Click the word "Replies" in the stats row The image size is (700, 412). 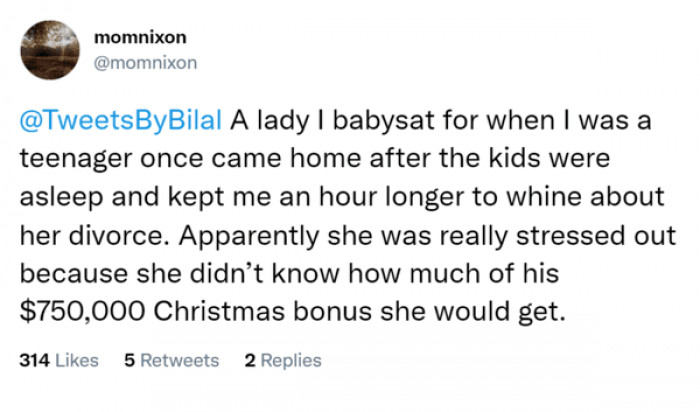pyautogui.click(x=291, y=361)
